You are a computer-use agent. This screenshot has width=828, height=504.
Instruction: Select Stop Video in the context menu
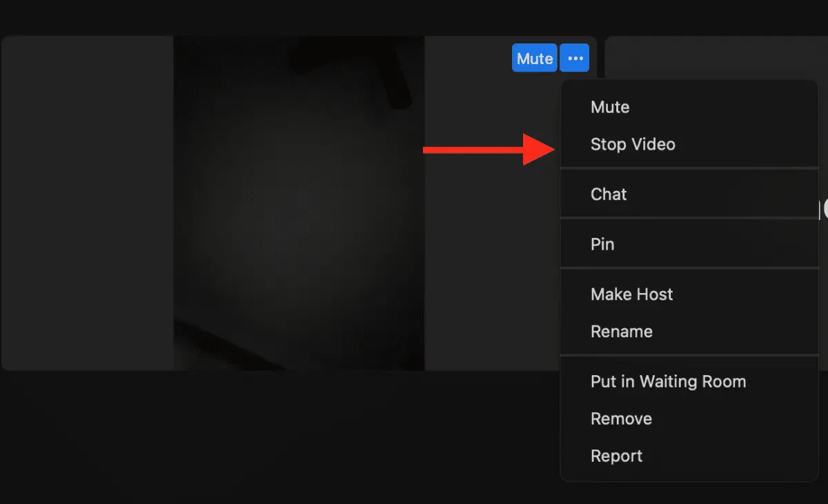tap(633, 144)
